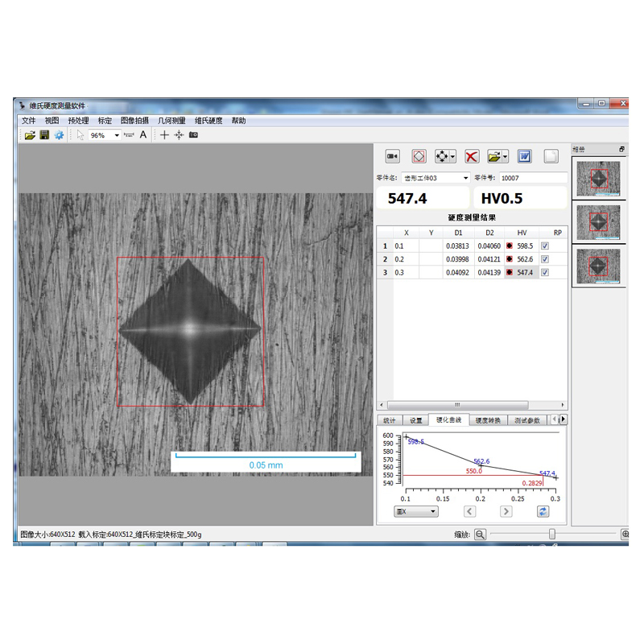Open the X axis dropdown below the chart
This screenshot has width=644, height=644.
click(x=415, y=511)
